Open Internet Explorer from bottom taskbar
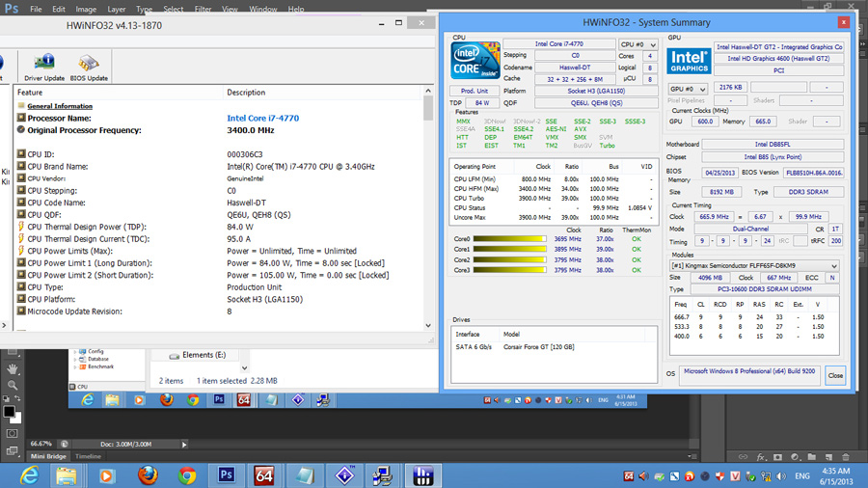 click(29, 475)
